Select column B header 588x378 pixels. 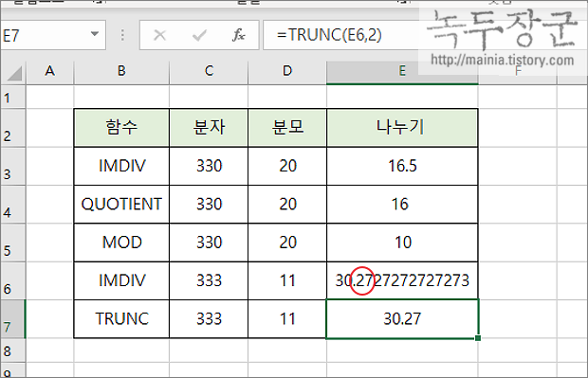pos(121,71)
